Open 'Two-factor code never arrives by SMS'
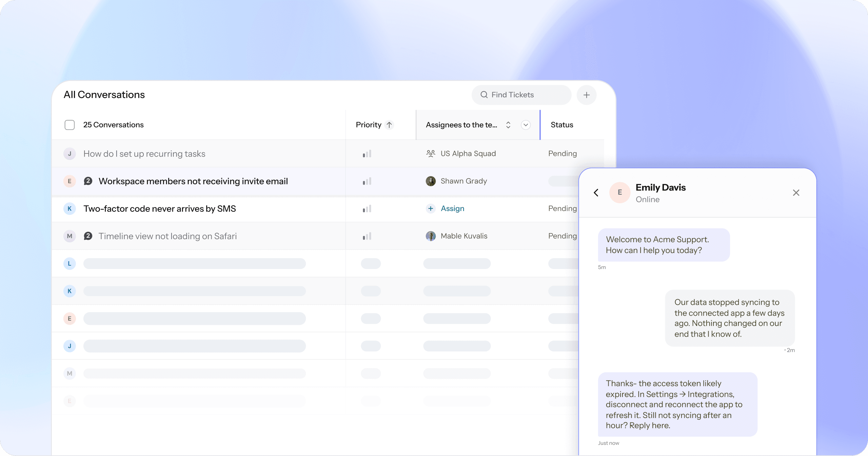This screenshot has height=456, width=868. tap(160, 209)
